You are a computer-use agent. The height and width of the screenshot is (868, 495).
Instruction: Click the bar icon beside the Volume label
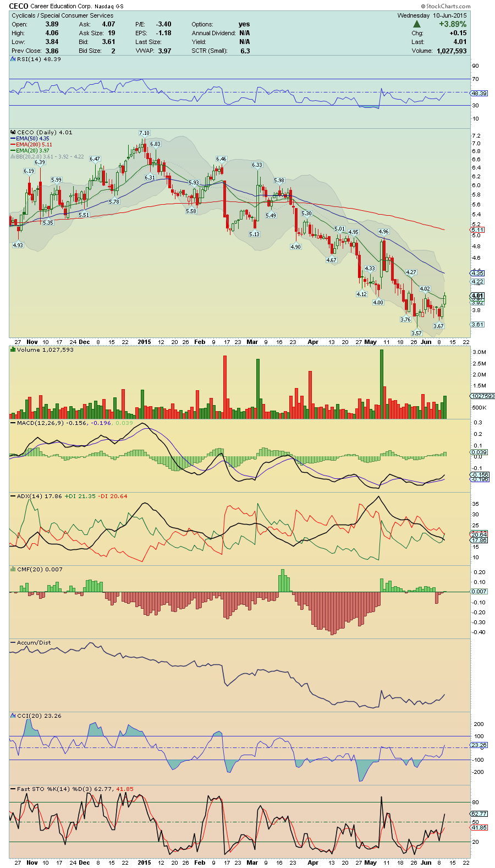click(13, 350)
